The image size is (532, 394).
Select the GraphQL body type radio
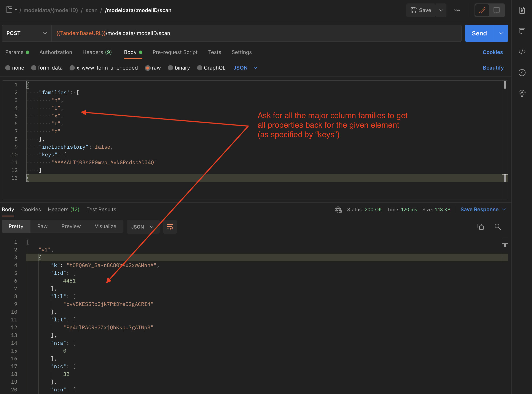coord(200,68)
